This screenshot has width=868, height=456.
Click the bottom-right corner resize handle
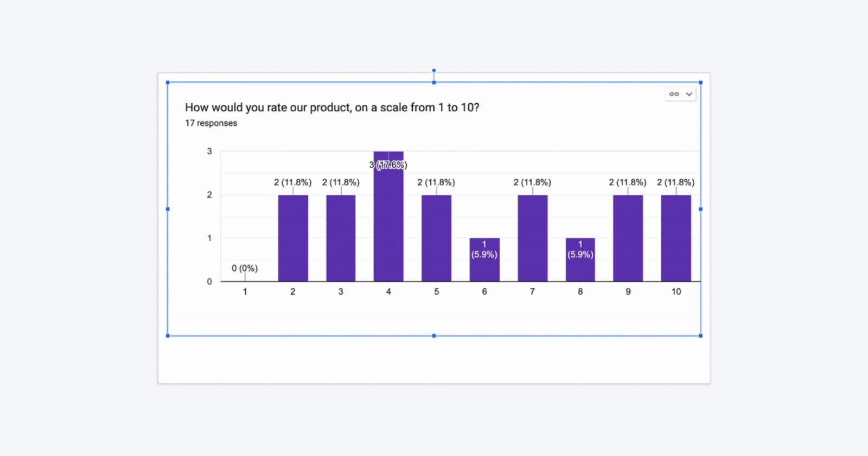coord(700,336)
